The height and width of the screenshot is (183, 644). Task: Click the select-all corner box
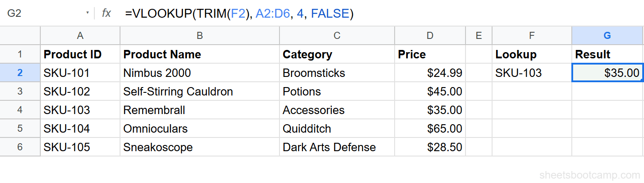20,36
